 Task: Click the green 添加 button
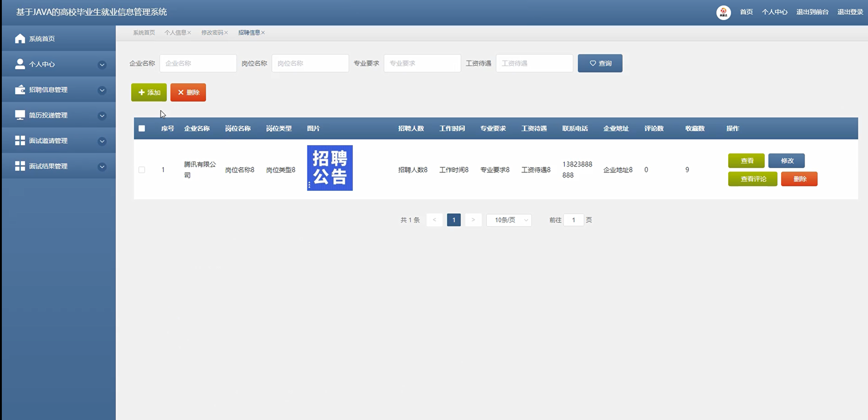click(149, 92)
